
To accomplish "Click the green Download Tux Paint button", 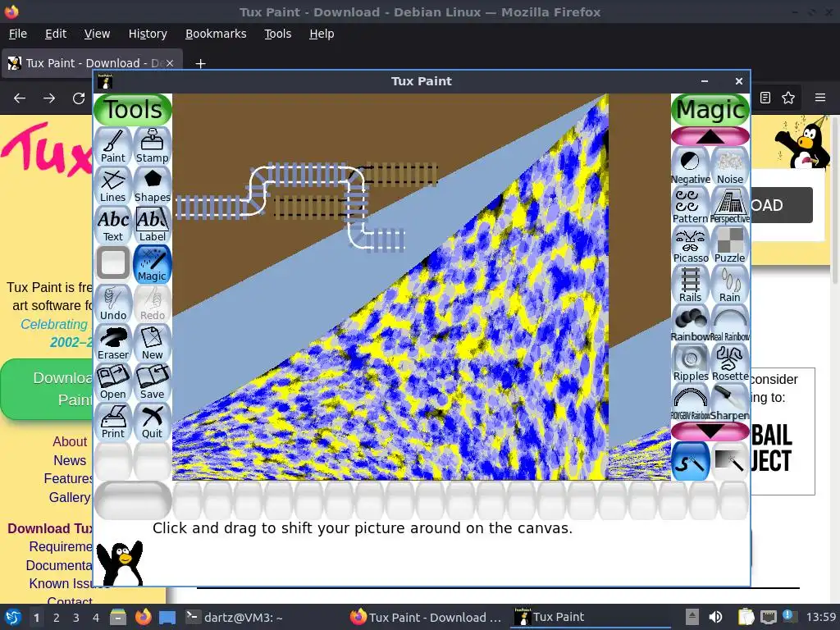I will 48,389.
